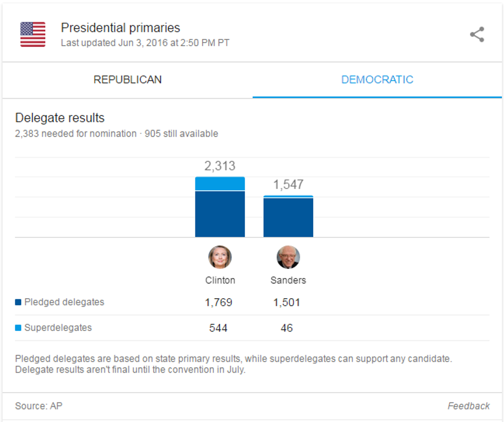Click Clinton's light blue superdelegates bar segment
504x422 pixels.
click(x=220, y=184)
